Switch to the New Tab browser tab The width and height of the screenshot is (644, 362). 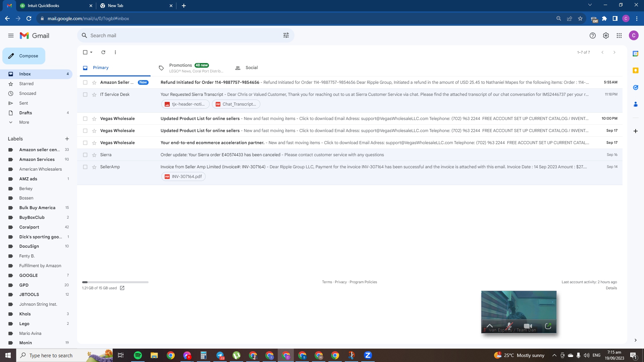[x=137, y=6]
